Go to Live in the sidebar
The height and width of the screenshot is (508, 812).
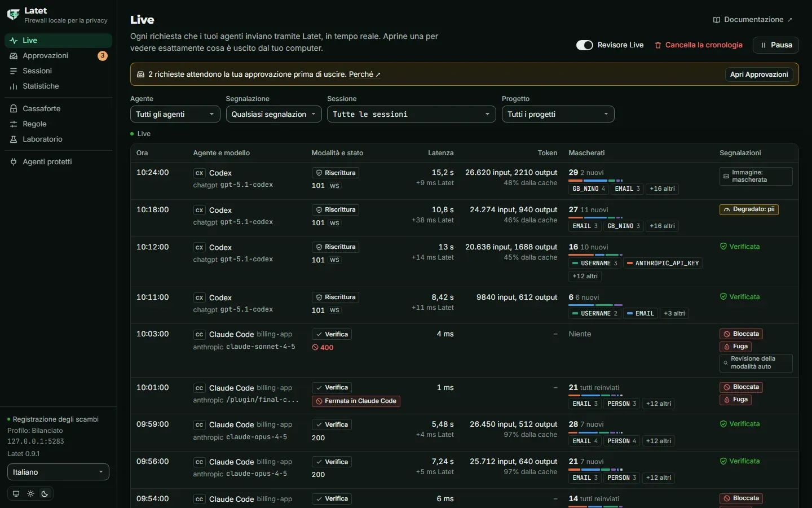click(58, 41)
